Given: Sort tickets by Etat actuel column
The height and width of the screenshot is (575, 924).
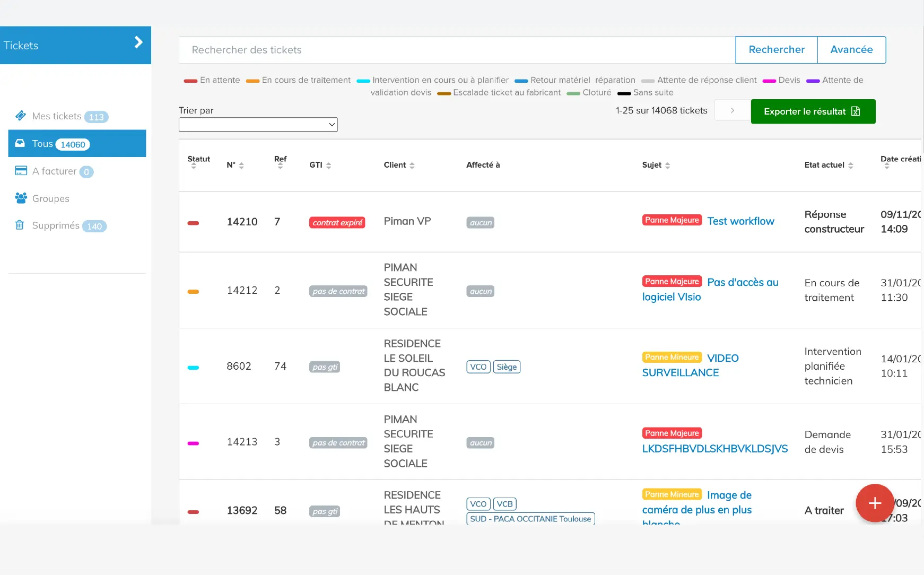Looking at the screenshot, I should tap(828, 165).
